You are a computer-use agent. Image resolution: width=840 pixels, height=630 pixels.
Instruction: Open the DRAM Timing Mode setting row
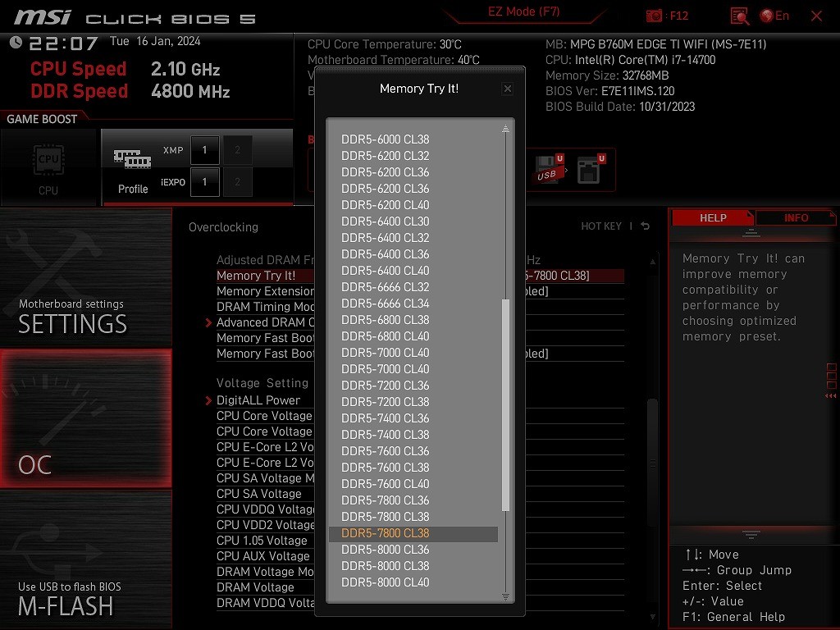(420, 307)
